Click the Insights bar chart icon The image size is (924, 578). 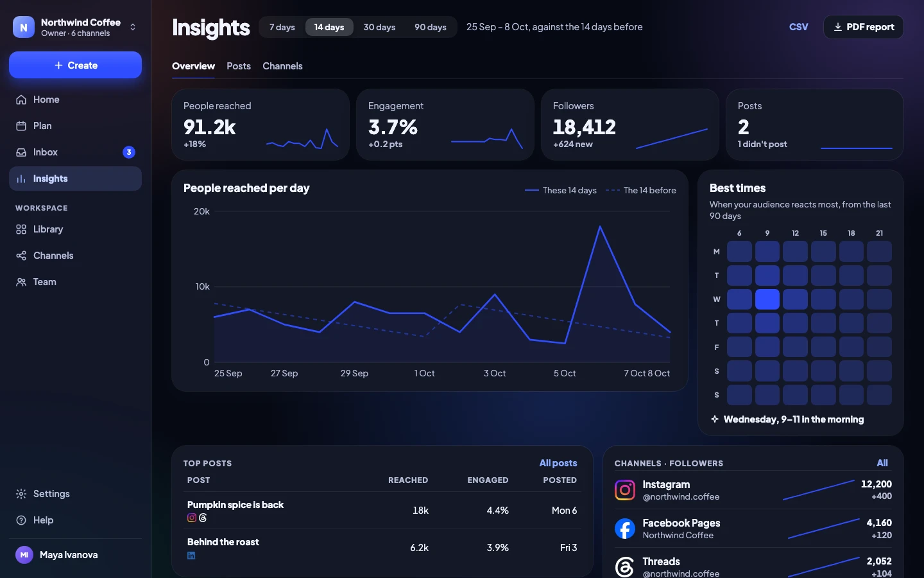pyautogui.click(x=21, y=179)
